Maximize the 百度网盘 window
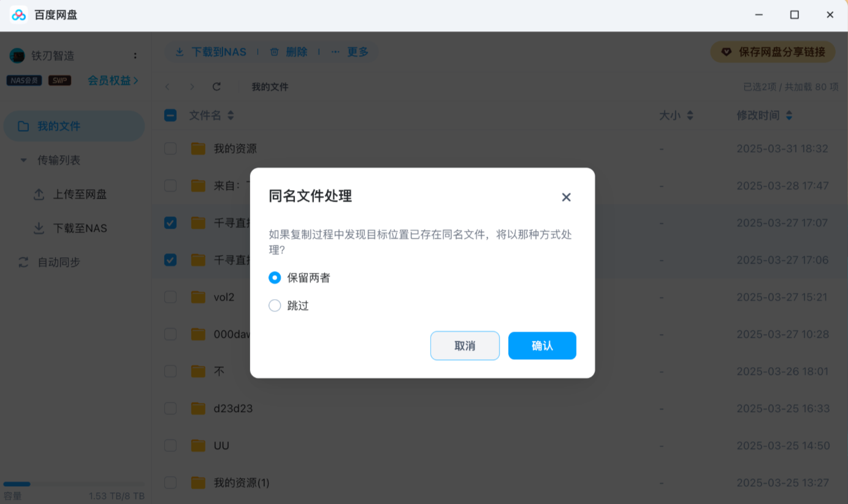Screen dimensions: 848x504 (x=795, y=15)
